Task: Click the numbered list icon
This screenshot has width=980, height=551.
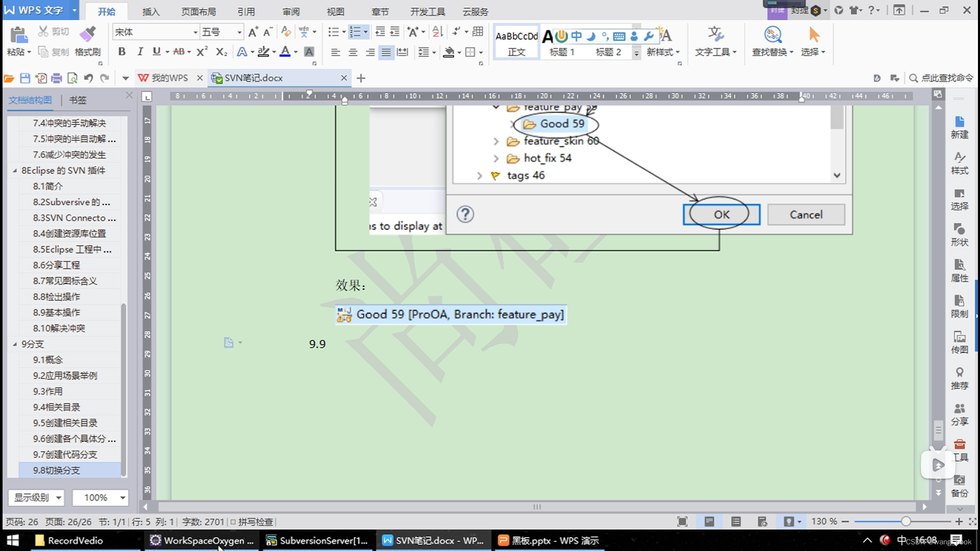Action: (x=355, y=32)
